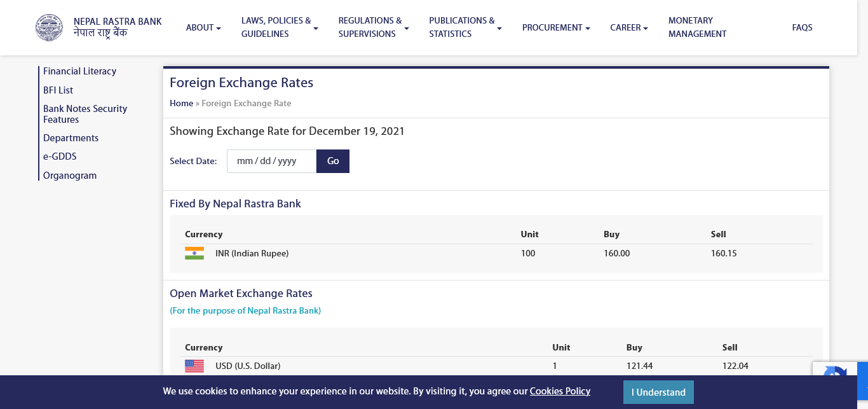The image size is (868, 409).
Task: Go to Monetary Management page
Action: coord(697,27)
